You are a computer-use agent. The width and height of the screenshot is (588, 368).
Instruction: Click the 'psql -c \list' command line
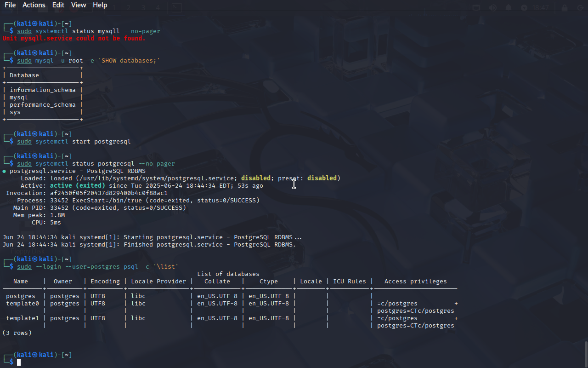[x=98, y=266]
